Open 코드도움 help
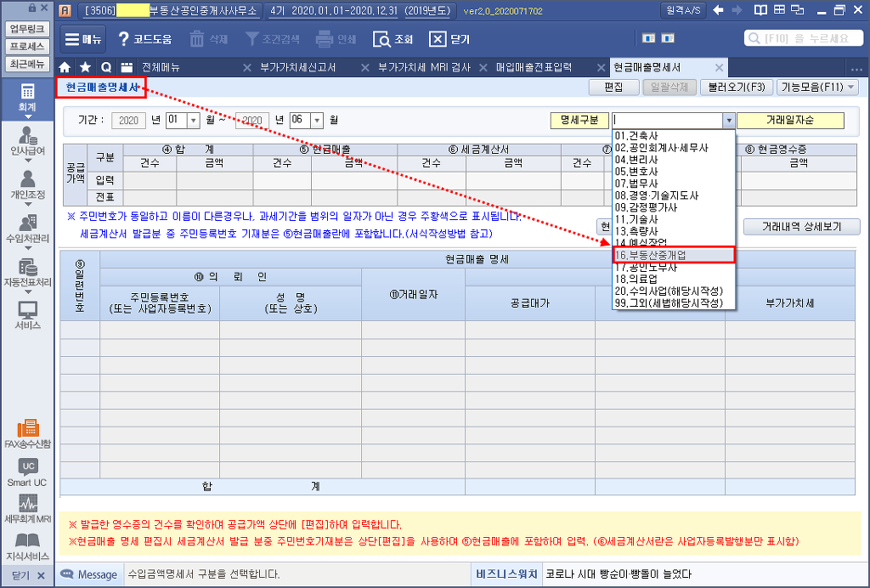870x588 pixels. (x=144, y=39)
